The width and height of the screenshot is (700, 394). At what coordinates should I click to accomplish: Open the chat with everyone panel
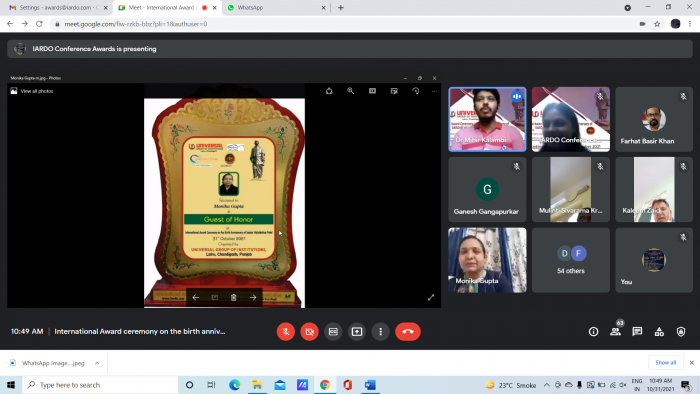pyautogui.click(x=637, y=332)
